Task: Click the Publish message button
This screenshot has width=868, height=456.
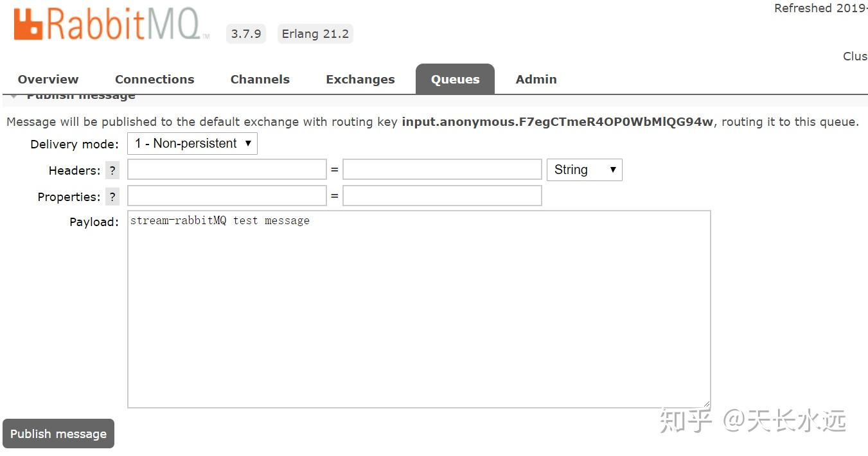Action: (58, 434)
